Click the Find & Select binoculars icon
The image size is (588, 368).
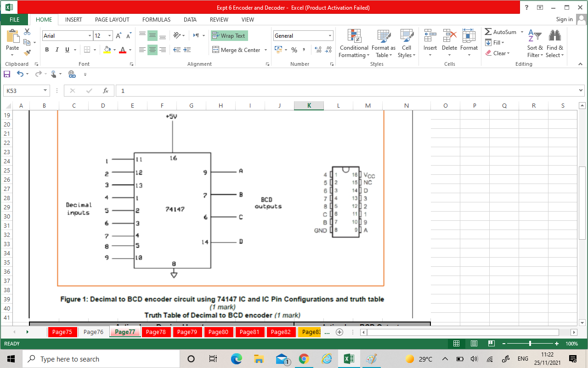click(554, 36)
